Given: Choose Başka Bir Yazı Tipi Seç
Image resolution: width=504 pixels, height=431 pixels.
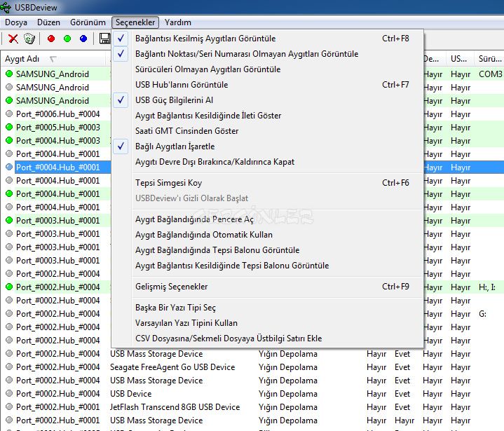Looking at the screenshot, I should tap(268, 308).
